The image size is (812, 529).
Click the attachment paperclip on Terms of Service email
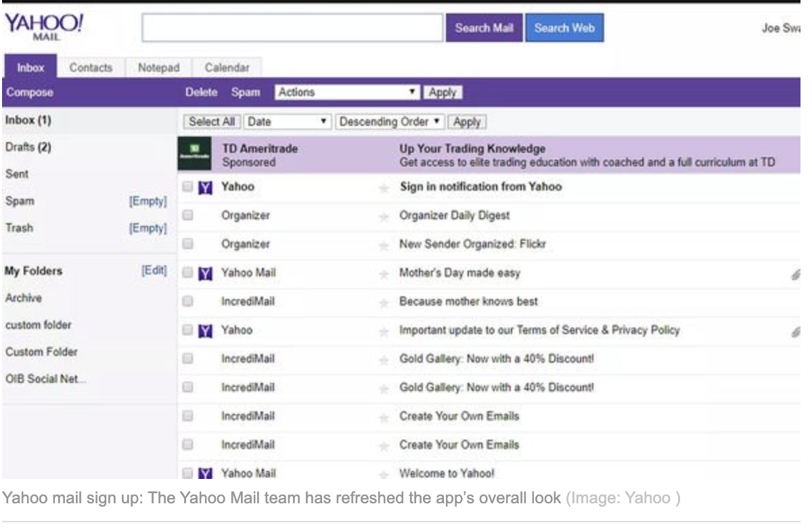[x=795, y=332]
